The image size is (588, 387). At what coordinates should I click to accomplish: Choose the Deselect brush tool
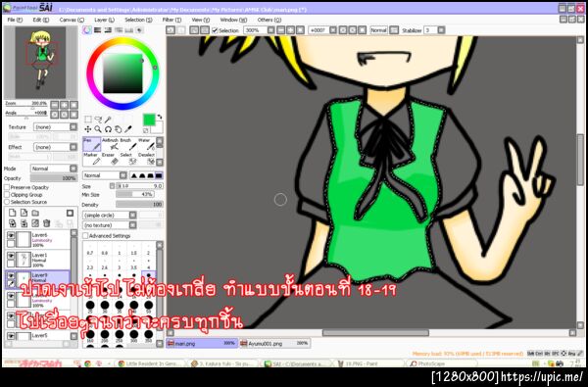[146, 159]
